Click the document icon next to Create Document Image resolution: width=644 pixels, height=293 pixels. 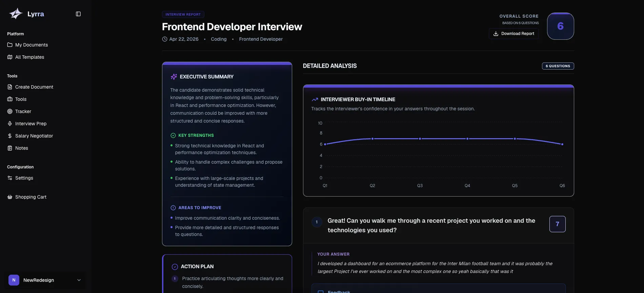(10, 87)
